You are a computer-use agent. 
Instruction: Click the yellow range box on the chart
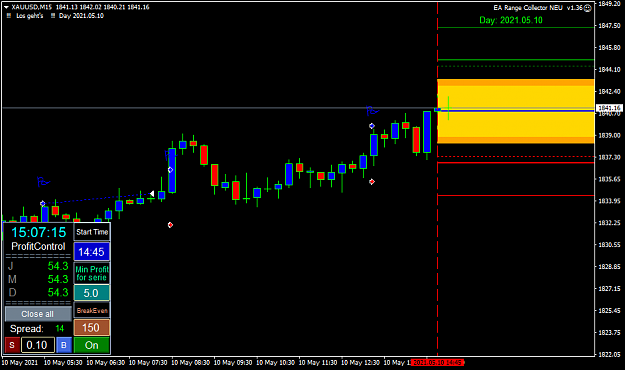[x=516, y=111]
